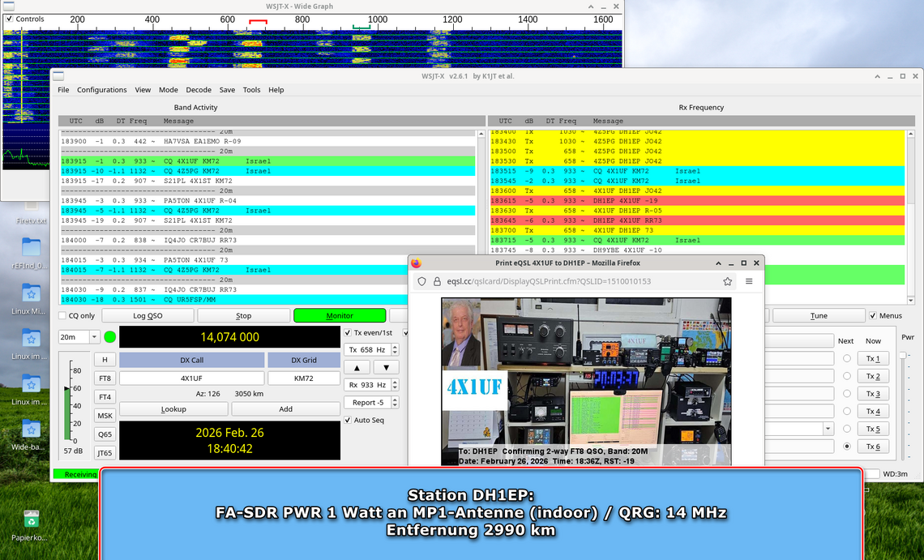The height and width of the screenshot is (560, 924).
Task: Enable the CQ only checkbox
Action: coord(63,315)
